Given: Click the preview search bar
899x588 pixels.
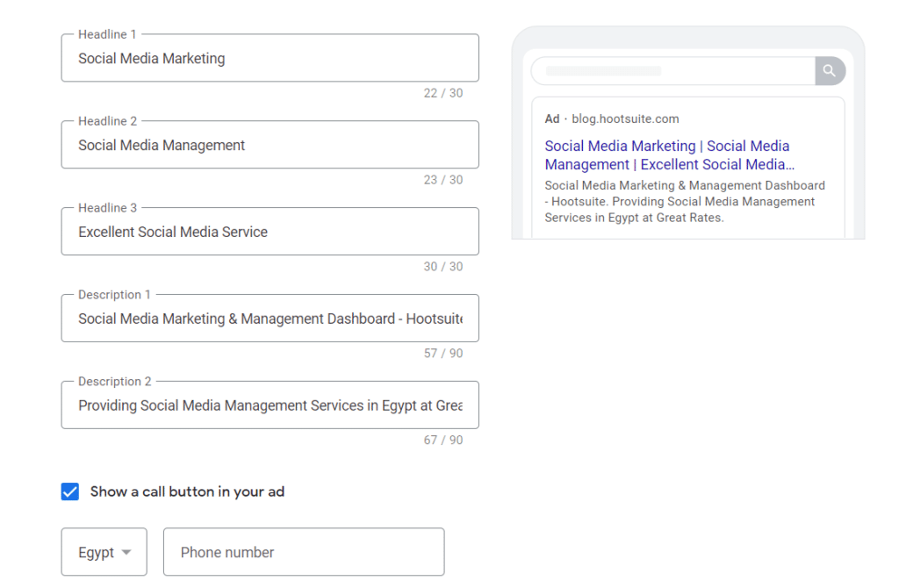Looking at the screenshot, I should (673, 70).
